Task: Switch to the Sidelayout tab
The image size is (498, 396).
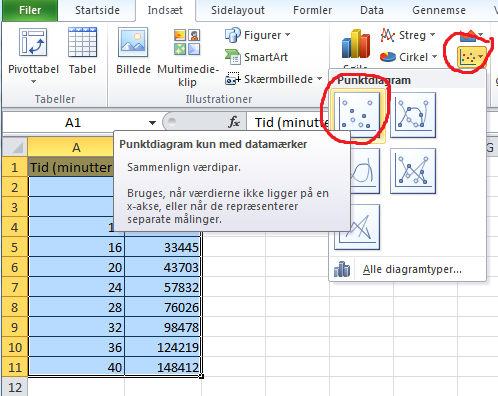Action: click(238, 10)
